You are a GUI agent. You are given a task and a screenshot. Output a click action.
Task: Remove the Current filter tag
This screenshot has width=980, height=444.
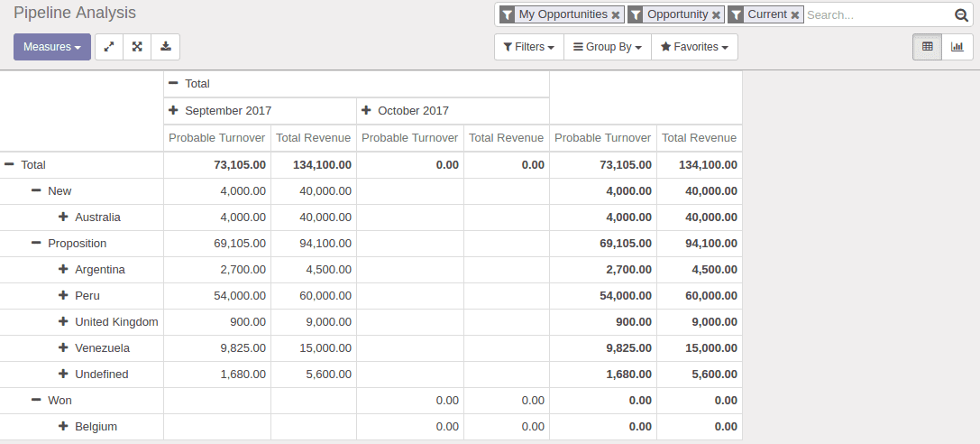795,15
